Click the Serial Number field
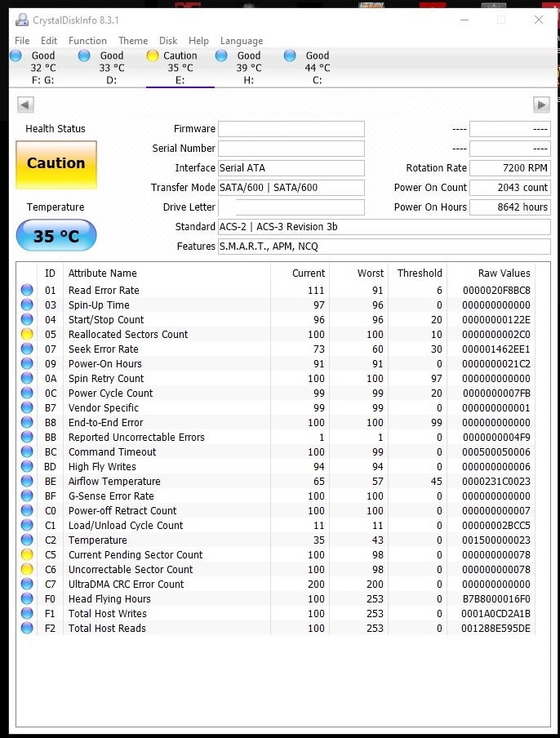 291,149
